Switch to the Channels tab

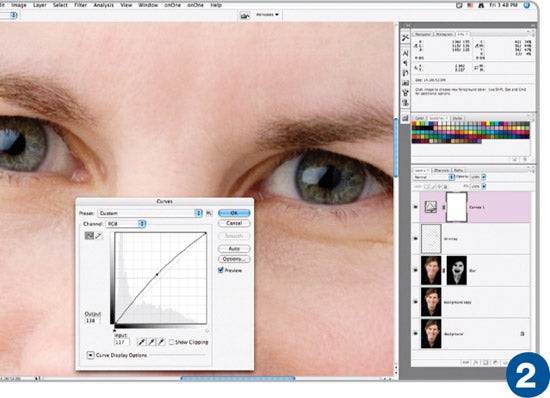click(441, 170)
